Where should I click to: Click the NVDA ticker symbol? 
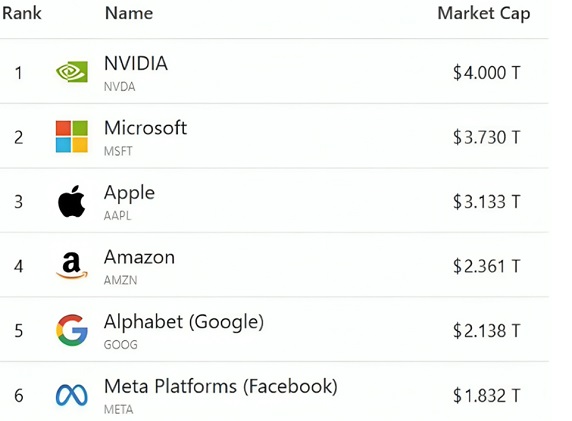120,87
